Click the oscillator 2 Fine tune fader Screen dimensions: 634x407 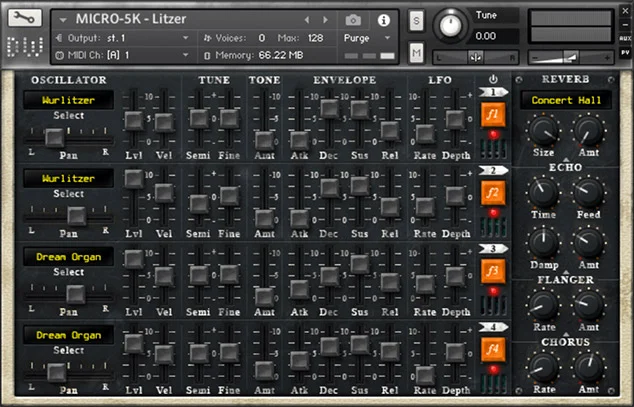229,196
